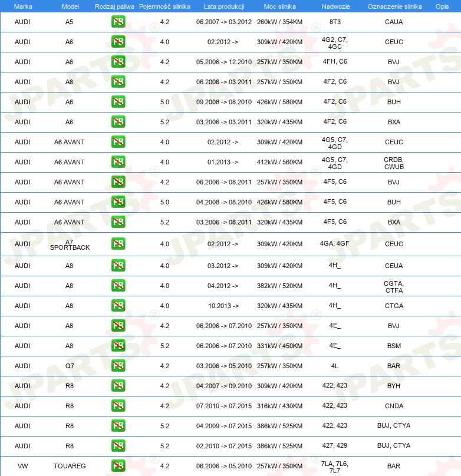
Task: Click the Moc silnika column header
Action: [280, 6]
